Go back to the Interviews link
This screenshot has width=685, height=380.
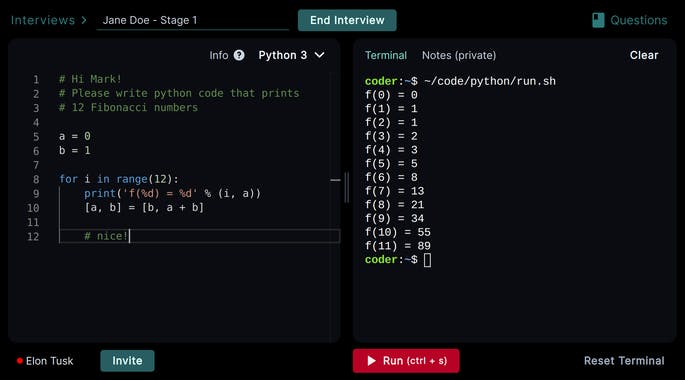pos(43,20)
